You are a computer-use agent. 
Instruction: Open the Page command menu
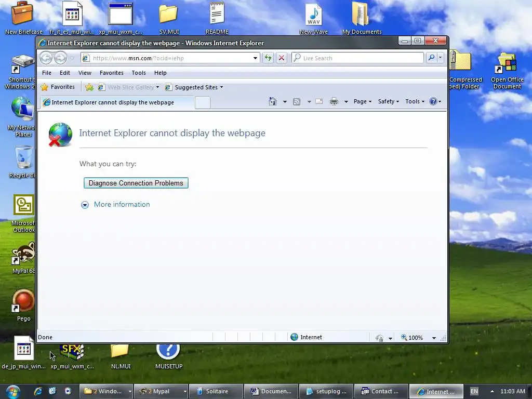pyautogui.click(x=362, y=101)
